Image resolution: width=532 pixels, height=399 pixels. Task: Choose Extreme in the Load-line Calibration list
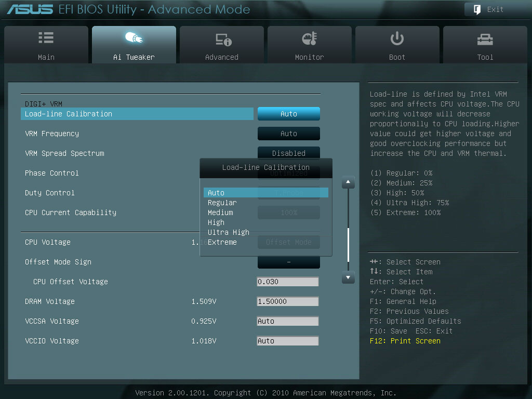click(x=222, y=242)
